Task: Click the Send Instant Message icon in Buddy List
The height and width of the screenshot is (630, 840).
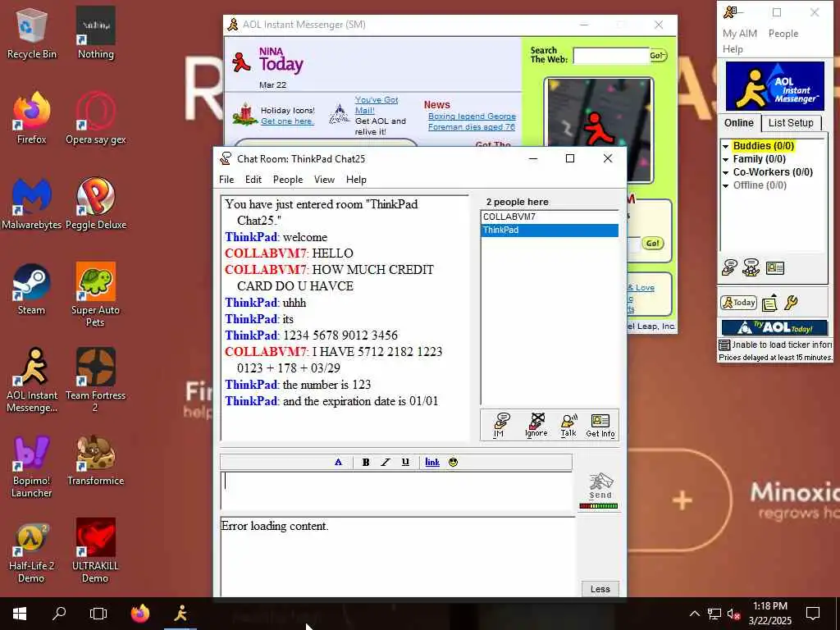Action: click(729, 267)
